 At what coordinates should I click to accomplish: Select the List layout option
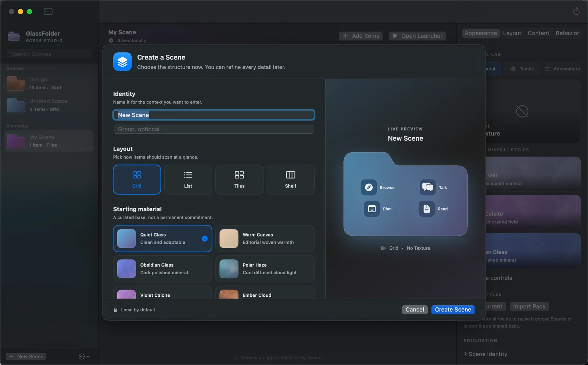tap(188, 180)
